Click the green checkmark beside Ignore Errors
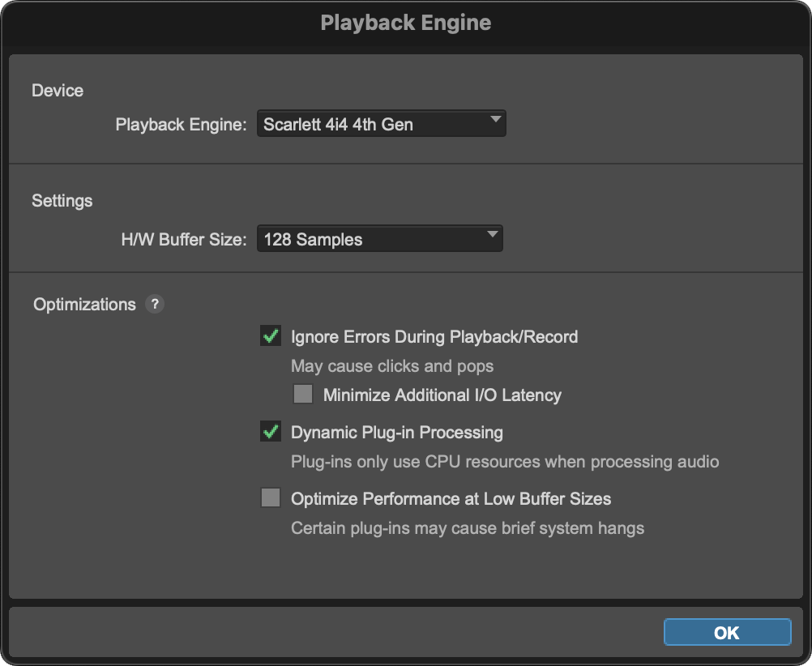Viewport: 812px width, 666px height. (271, 336)
